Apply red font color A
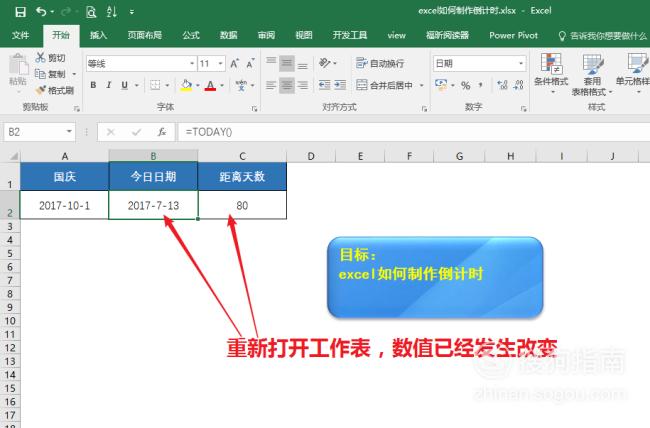 [x=211, y=85]
